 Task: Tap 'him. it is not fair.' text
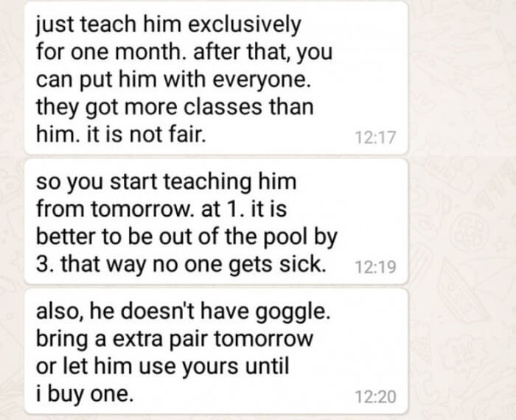pyautogui.click(x=121, y=135)
